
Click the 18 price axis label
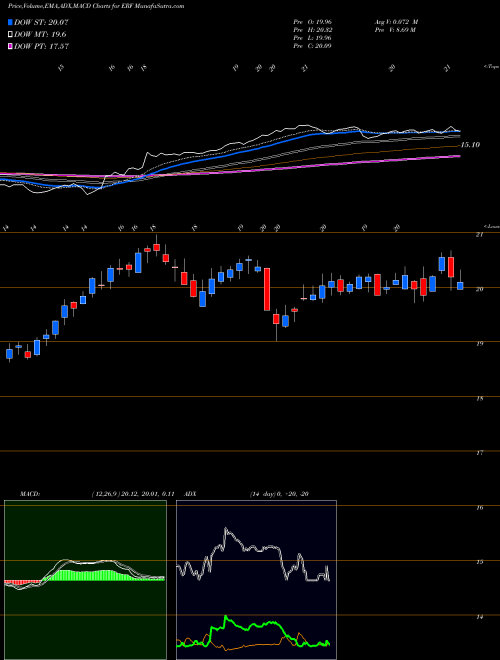(479, 398)
